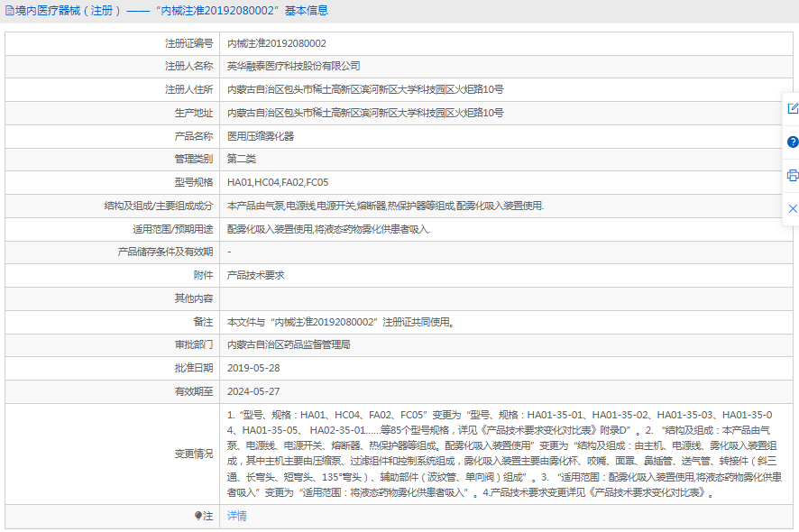Click the 型号规格 row label
Image resolution: width=799 pixels, height=532 pixels.
pos(194,182)
